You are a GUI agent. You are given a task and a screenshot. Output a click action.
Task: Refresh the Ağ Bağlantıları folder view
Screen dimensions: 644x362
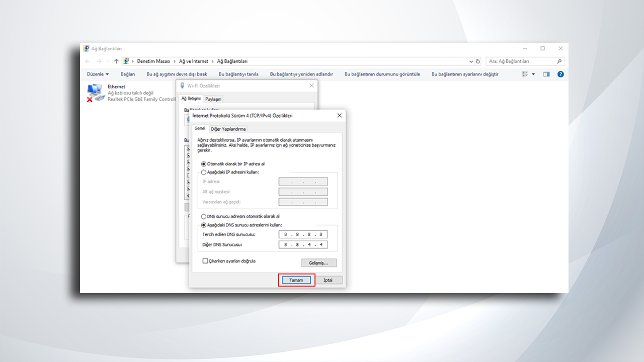478,61
